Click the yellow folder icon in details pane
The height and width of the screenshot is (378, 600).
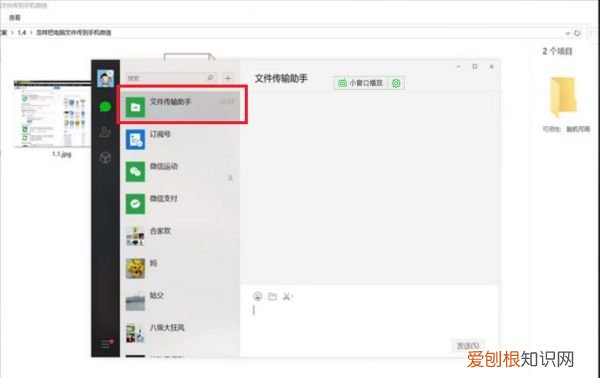563,97
